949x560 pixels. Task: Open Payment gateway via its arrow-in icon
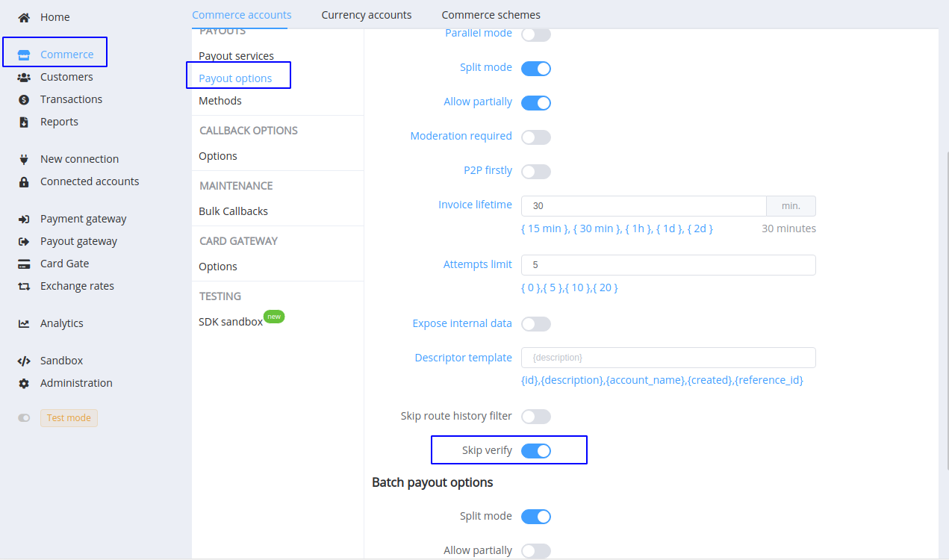tap(24, 219)
